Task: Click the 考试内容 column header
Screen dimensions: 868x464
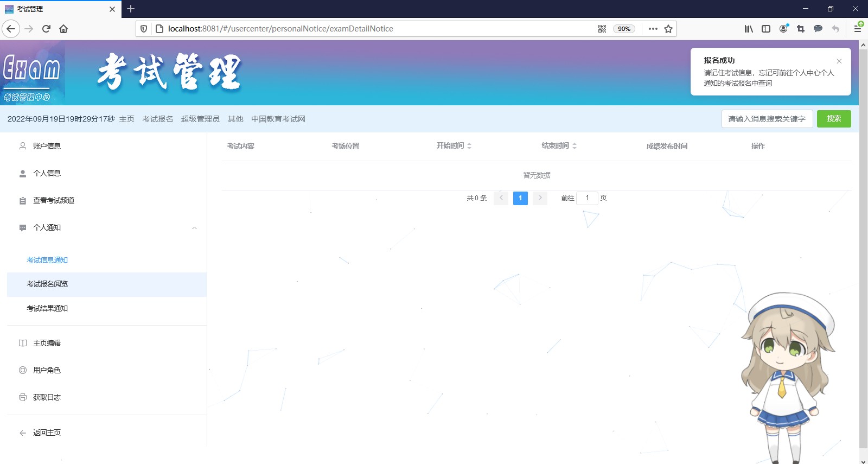Action: click(x=240, y=146)
